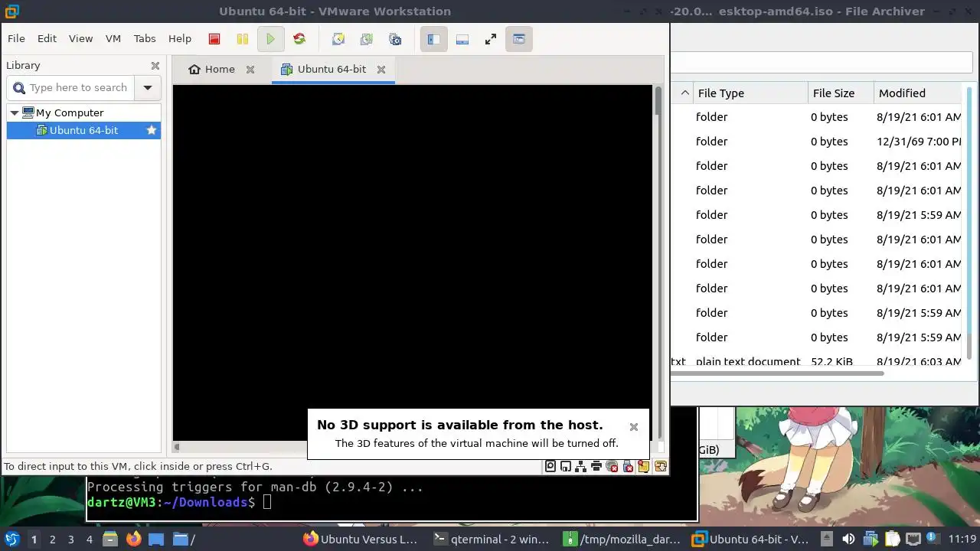Open the Snapshot Manager toolbar icon
Screen dimensions: 980x551
coord(395,39)
